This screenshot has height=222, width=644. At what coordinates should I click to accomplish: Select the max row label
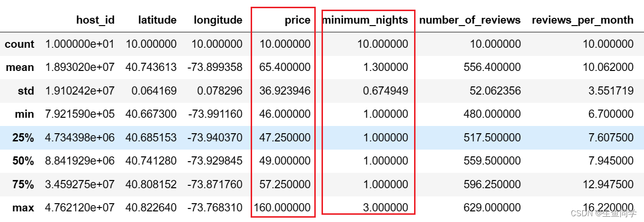coord(24,208)
